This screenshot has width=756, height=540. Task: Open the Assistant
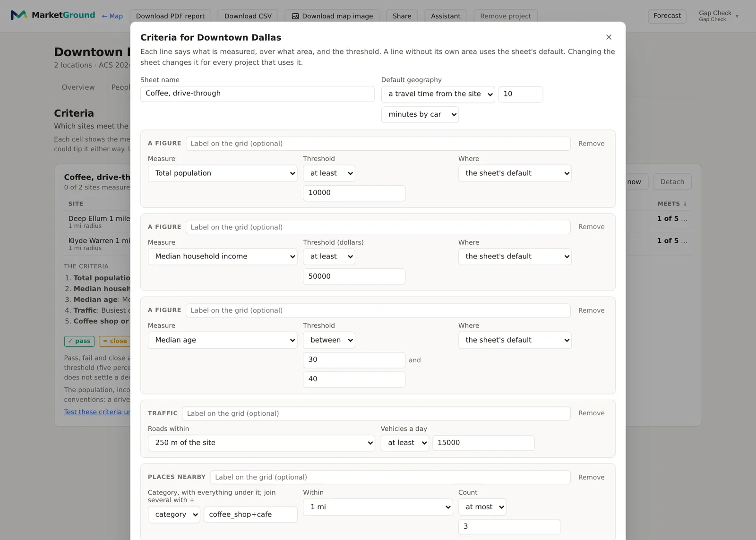click(446, 16)
